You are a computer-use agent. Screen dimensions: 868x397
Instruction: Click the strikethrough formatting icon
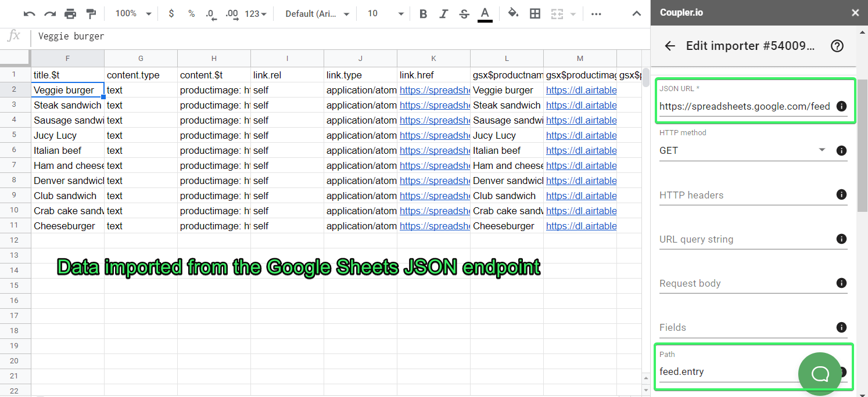point(464,13)
